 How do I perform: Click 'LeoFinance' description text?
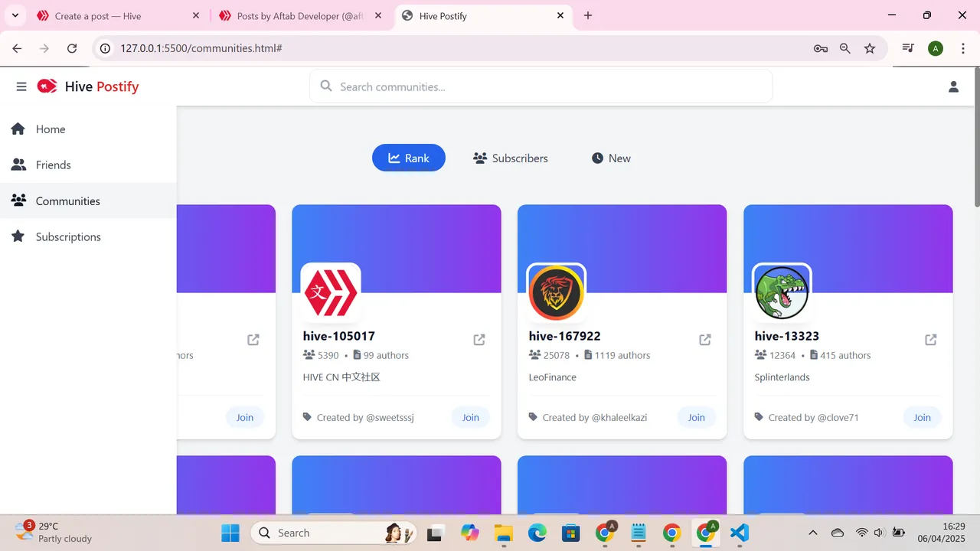[553, 377]
